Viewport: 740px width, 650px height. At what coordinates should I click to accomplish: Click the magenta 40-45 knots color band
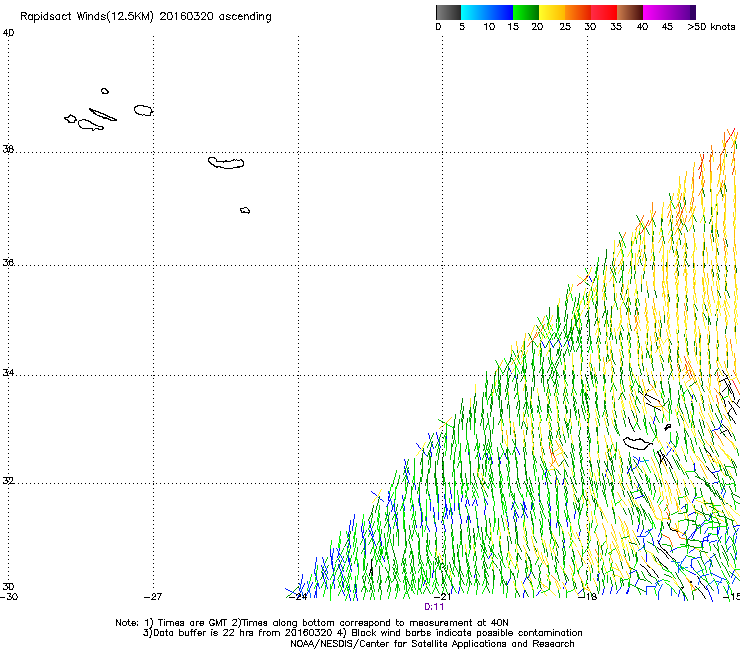(x=656, y=12)
